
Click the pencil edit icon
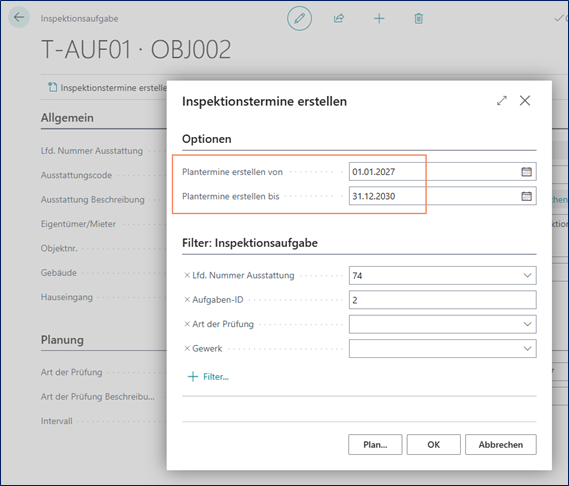tap(299, 18)
